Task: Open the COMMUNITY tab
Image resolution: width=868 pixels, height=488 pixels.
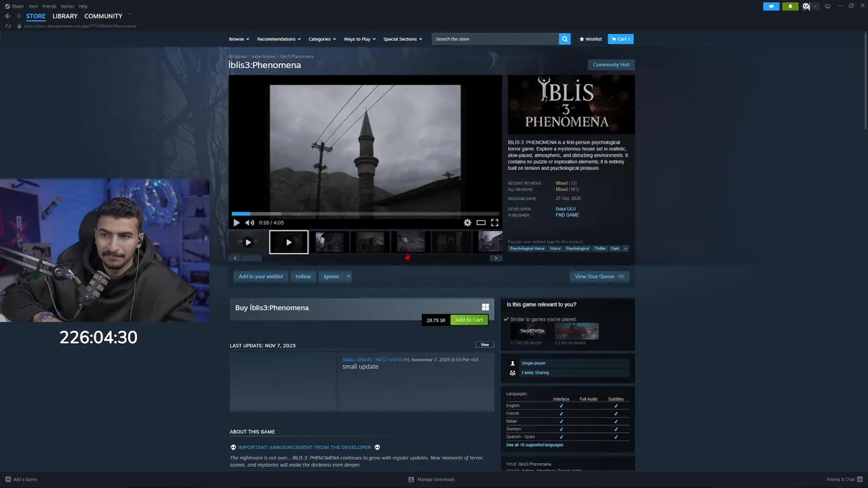Action: [103, 16]
